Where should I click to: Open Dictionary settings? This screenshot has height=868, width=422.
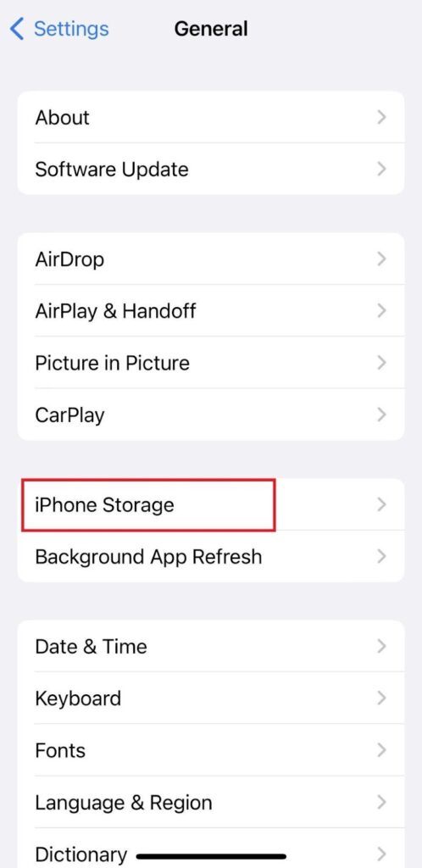point(211,848)
